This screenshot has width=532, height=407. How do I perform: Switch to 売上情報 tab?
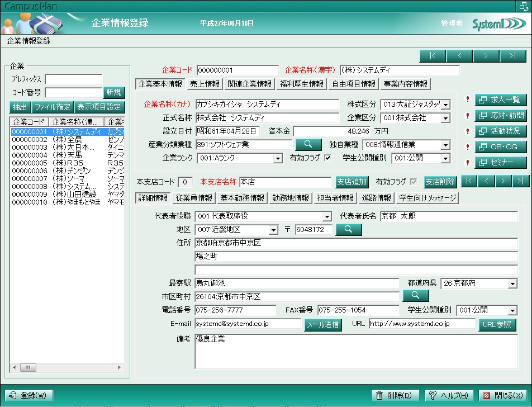click(205, 84)
